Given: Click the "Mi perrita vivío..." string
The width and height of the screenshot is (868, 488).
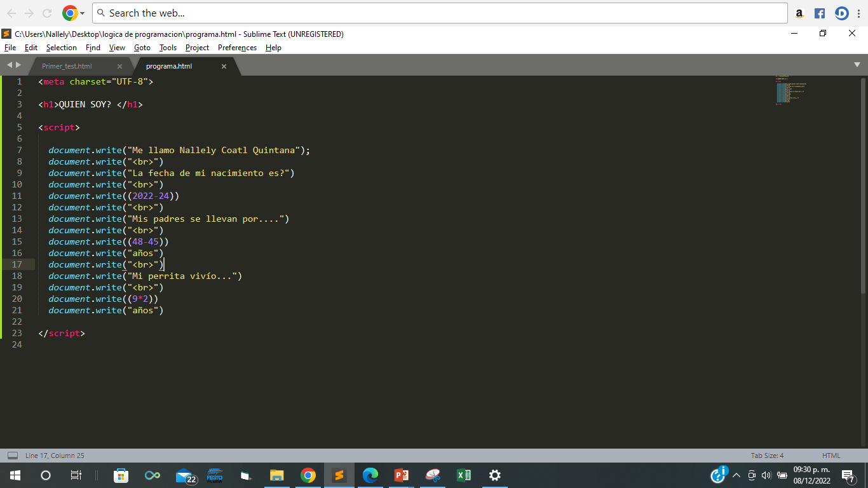Looking at the screenshot, I should [182, 276].
